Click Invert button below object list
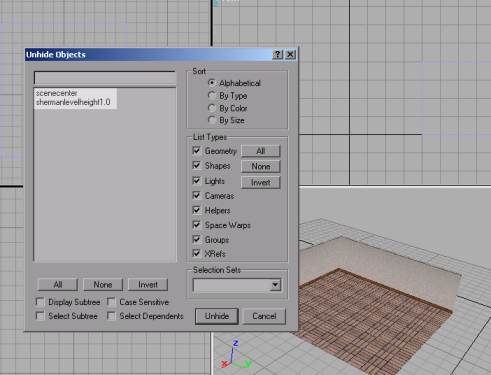This screenshot has width=491, height=375. coord(148,285)
